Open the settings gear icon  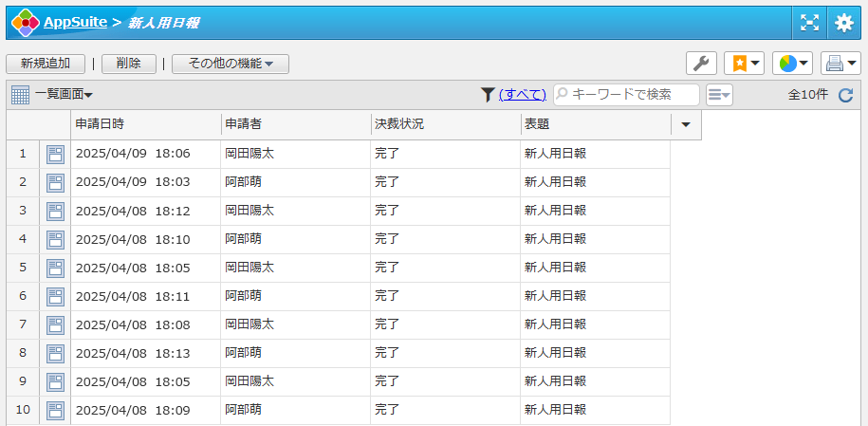click(843, 23)
